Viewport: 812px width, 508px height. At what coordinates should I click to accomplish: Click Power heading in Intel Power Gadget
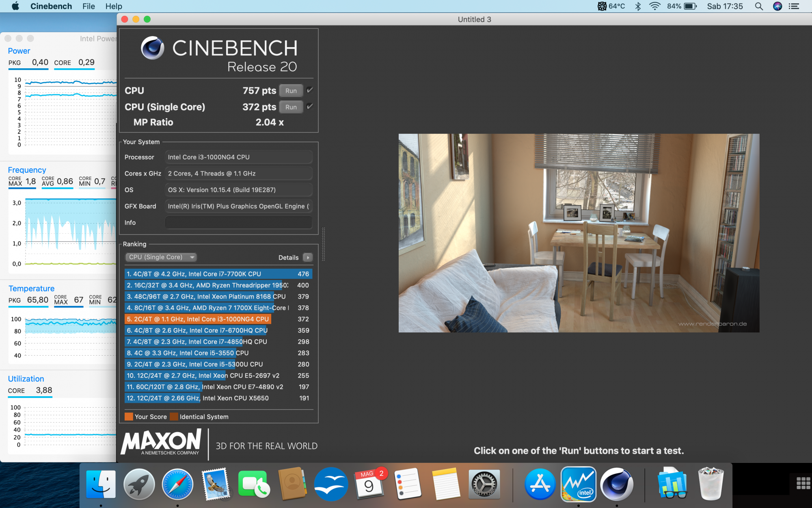pyautogui.click(x=19, y=51)
